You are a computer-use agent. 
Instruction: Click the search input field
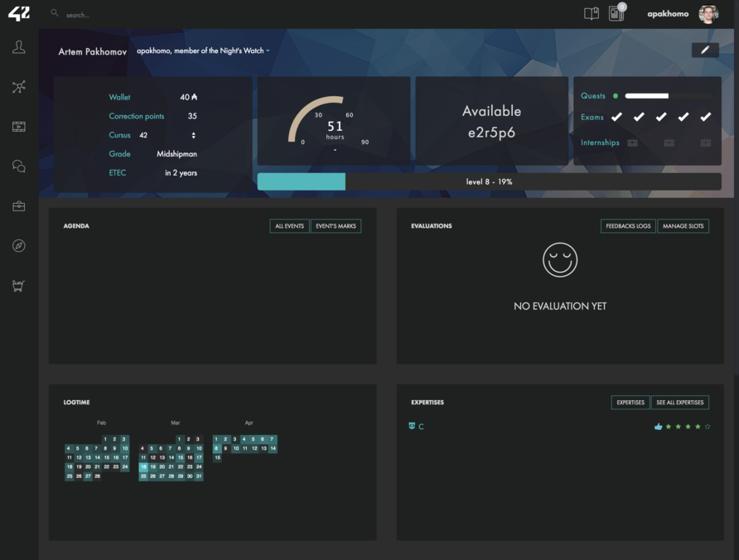(166, 15)
